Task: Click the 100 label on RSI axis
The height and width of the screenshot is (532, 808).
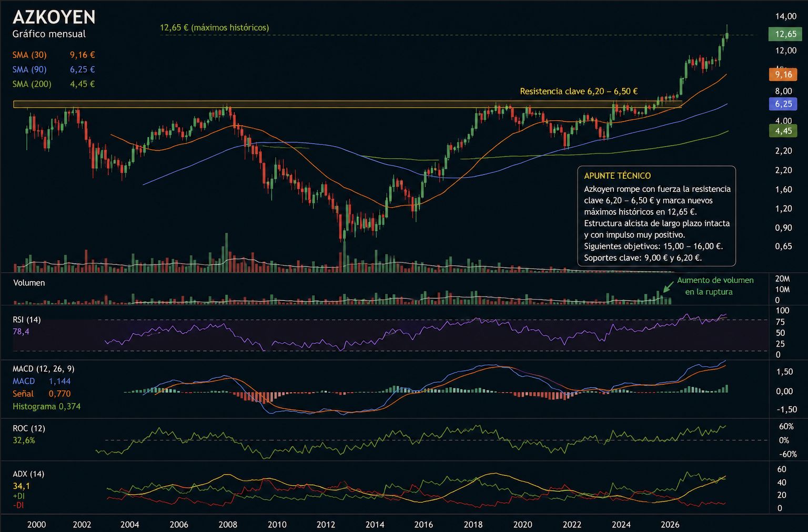Action: 783,311
